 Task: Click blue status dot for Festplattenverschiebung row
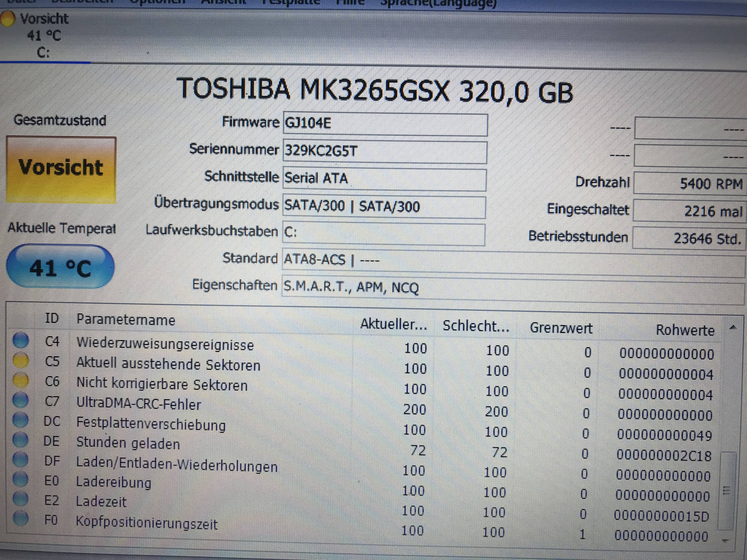coord(21,420)
